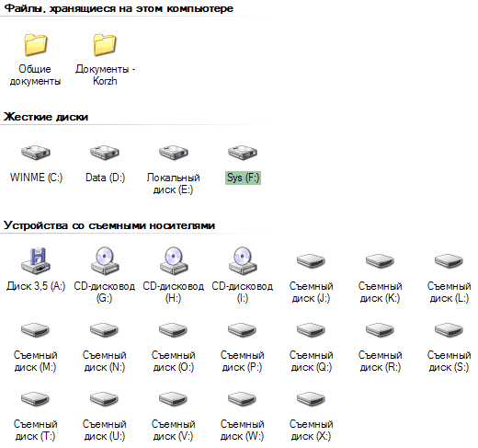
Task: Select Съемный диск (J:) removable drive
Action: click(311, 279)
